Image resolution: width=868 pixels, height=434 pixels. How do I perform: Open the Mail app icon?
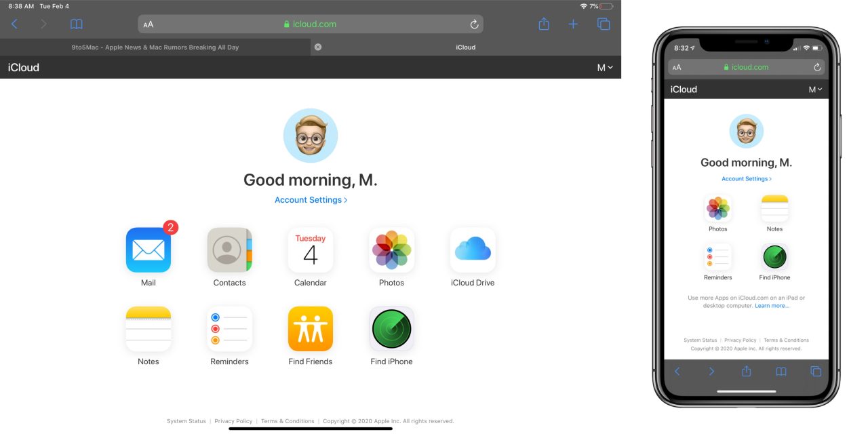148,250
